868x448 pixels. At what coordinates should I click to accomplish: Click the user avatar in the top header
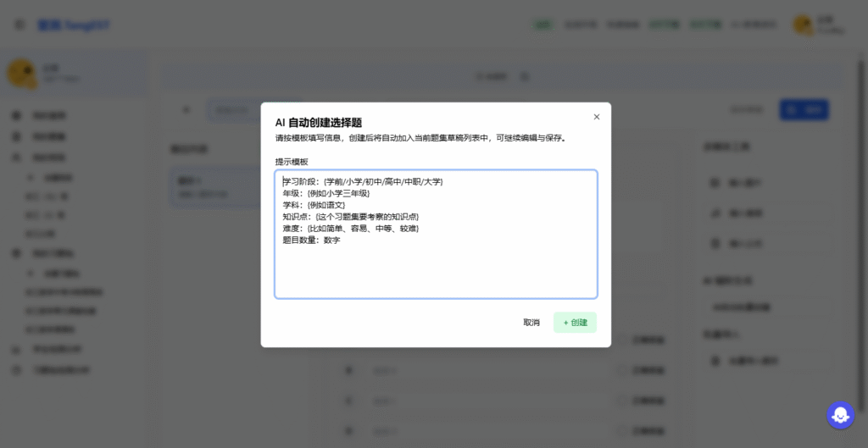coord(802,25)
